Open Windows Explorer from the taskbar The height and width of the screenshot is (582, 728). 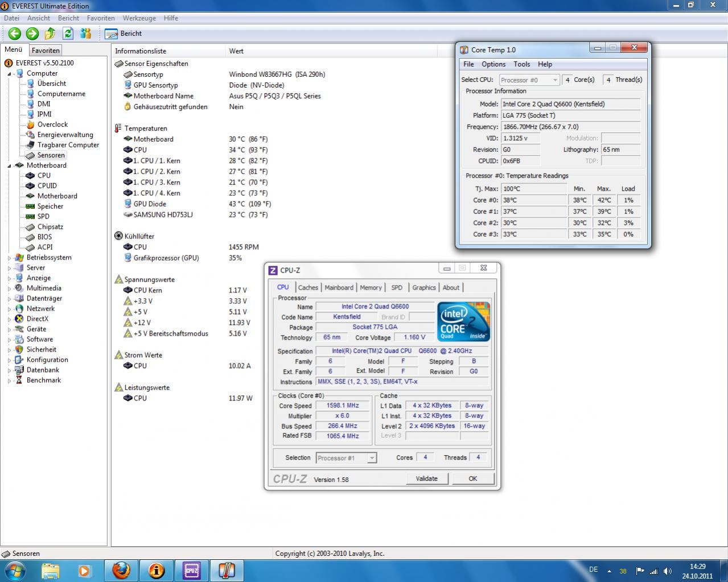[50, 571]
